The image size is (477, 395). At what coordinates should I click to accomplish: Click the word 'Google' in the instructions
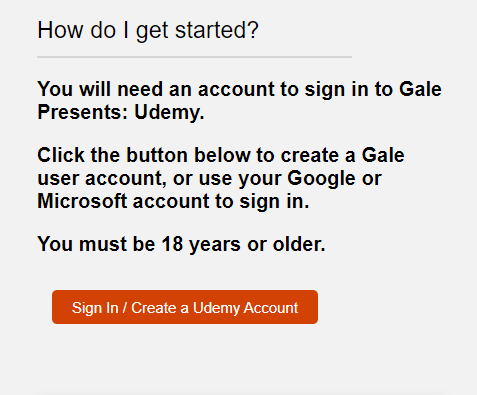321,178
